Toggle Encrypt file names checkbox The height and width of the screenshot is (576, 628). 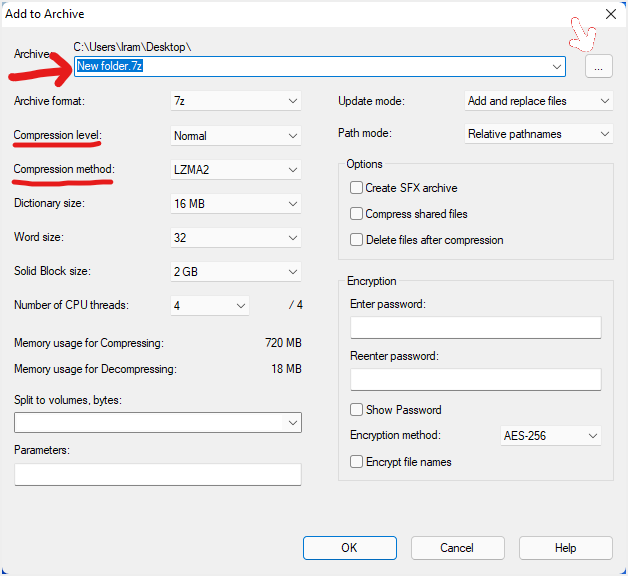tap(356, 462)
